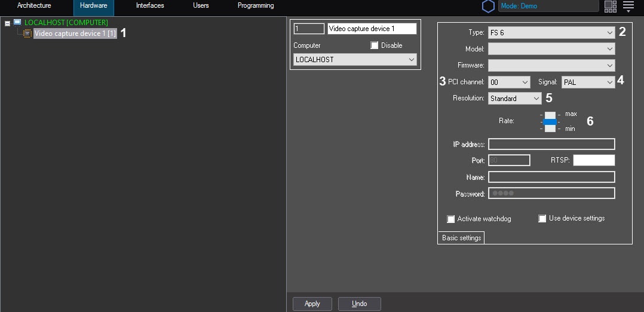Open the Type dropdown showing FS 6
This screenshot has width=644, height=312.
(551, 32)
